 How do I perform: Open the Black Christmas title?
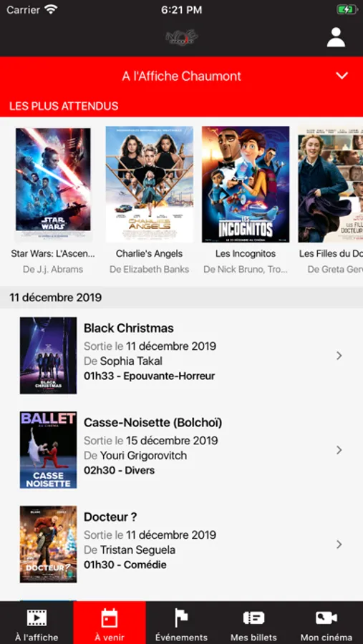tap(129, 328)
